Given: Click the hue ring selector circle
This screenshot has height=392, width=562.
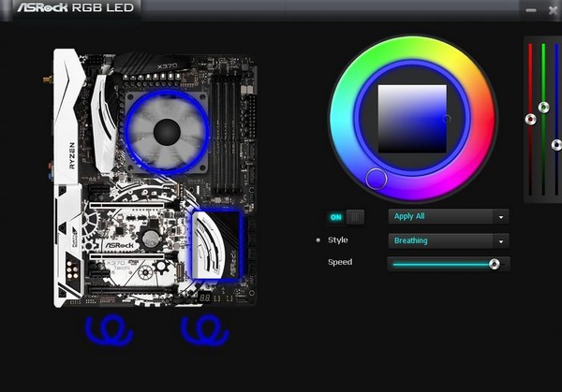Looking at the screenshot, I should 377,179.
